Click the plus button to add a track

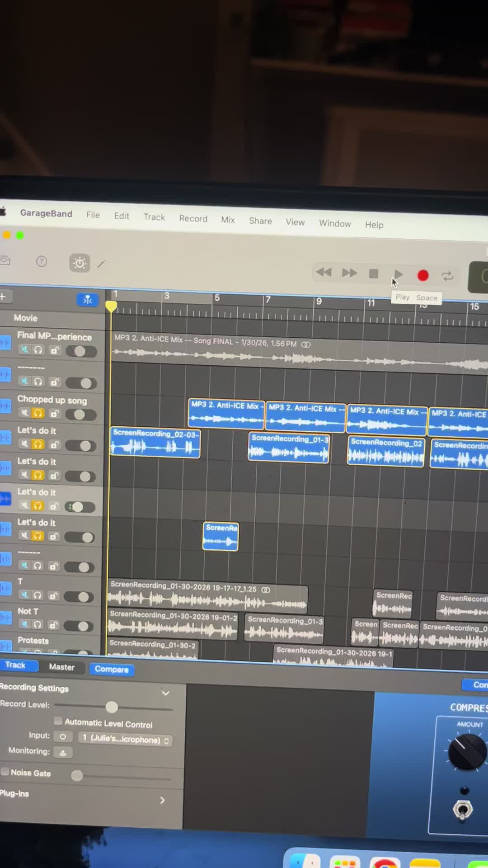click(3, 297)
